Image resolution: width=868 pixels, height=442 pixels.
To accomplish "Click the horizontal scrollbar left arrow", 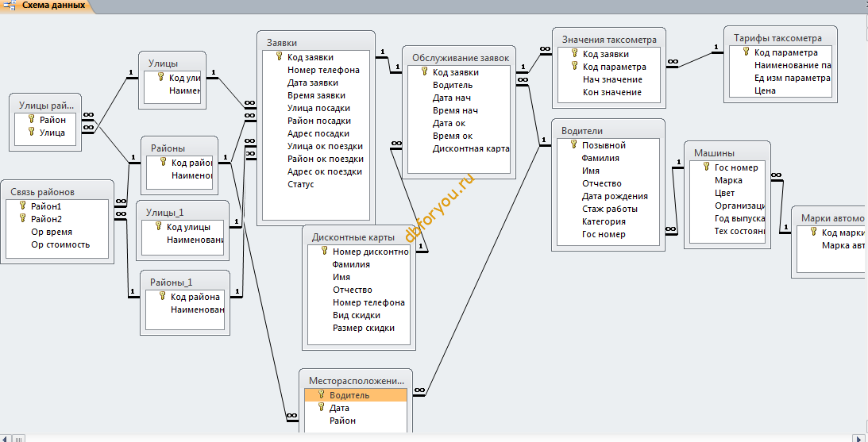I will tap(5, 439).
